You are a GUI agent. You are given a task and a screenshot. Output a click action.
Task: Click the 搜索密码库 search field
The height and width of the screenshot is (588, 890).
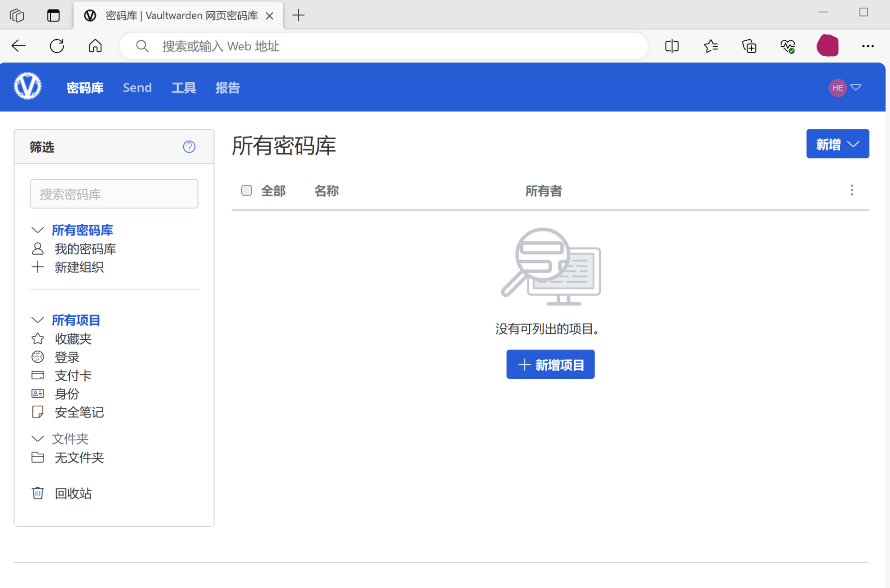point(114,194)
